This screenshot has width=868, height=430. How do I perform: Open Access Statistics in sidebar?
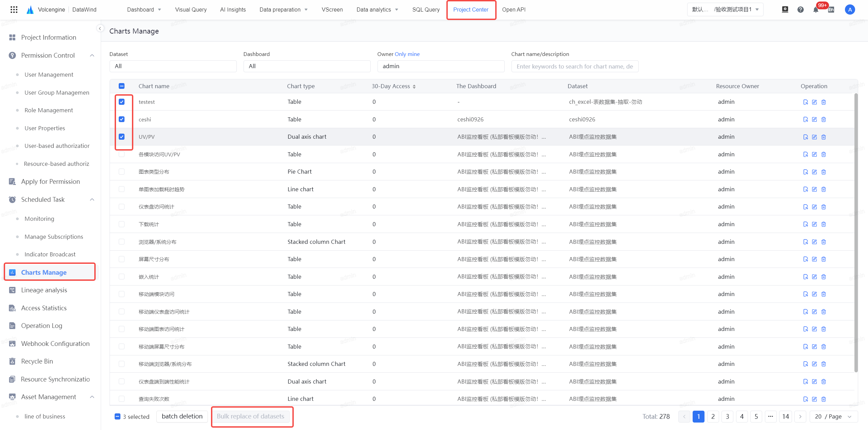tap(44, 308)
